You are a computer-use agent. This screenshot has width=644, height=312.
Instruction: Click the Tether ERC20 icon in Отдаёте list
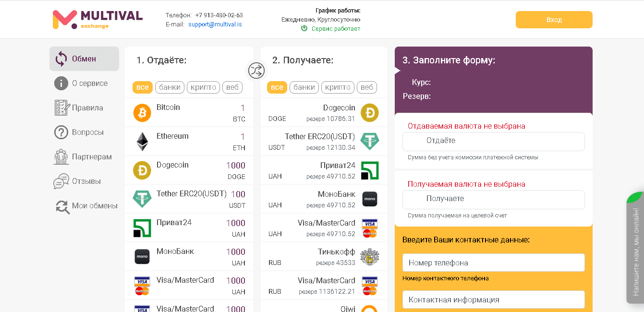click(142, 198)
